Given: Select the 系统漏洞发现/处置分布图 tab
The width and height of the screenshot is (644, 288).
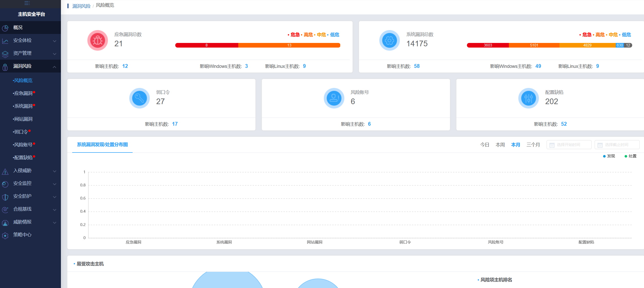Looking at the screenshot, I should 102,145.
